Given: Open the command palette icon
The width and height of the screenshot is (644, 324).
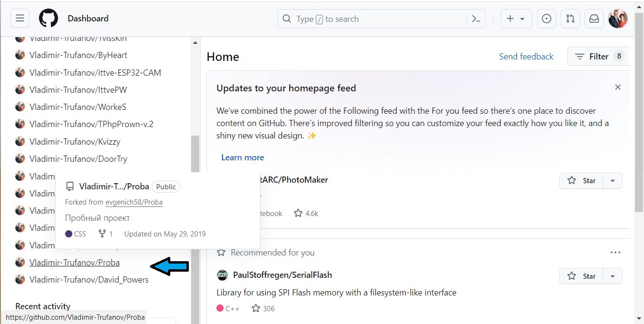Looking at the screenshot, I should tap(476, 19).
